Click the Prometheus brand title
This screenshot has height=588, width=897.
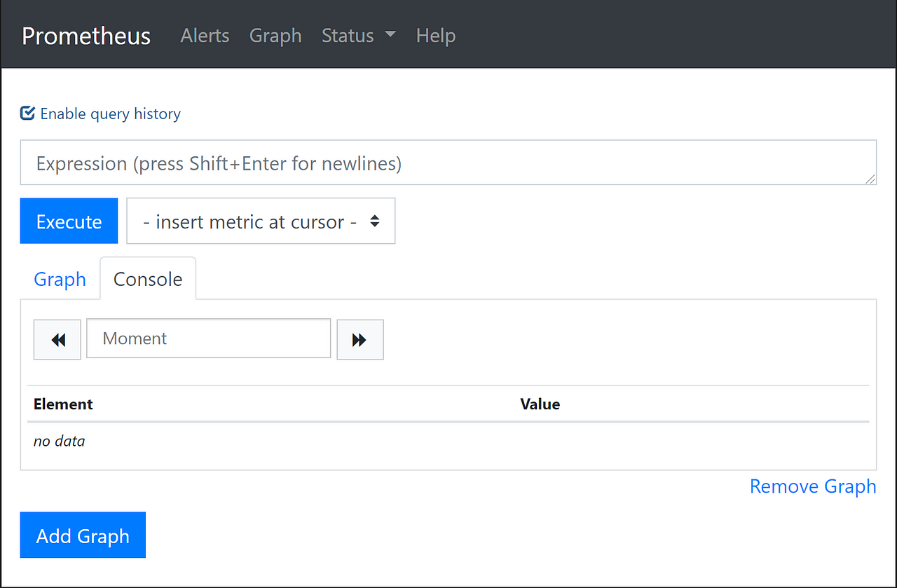(x=86, y=36)
